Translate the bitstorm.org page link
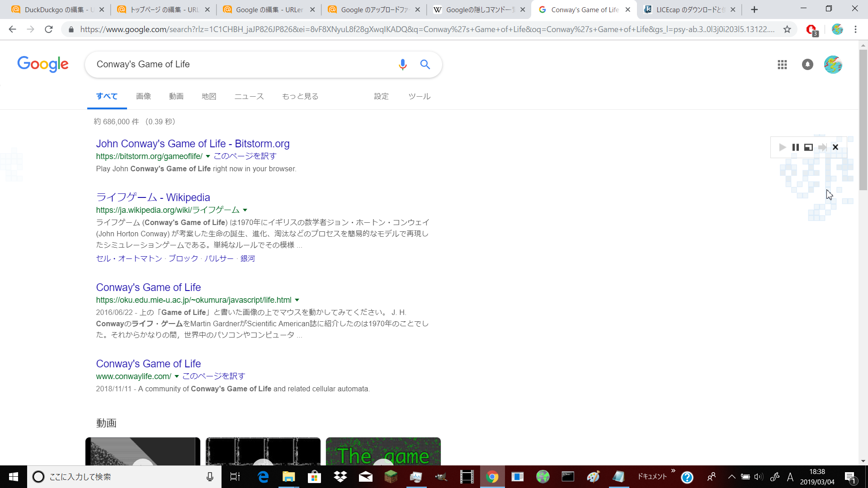This screenshot has height=488, width=868. [x=245, y=156]
